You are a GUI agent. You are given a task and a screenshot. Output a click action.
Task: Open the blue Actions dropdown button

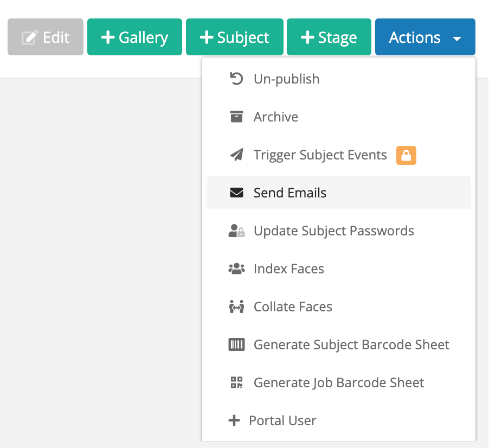(x=425, y=37)
